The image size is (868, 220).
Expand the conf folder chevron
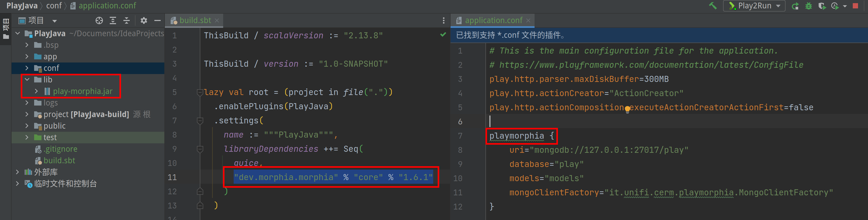[27, 68]
